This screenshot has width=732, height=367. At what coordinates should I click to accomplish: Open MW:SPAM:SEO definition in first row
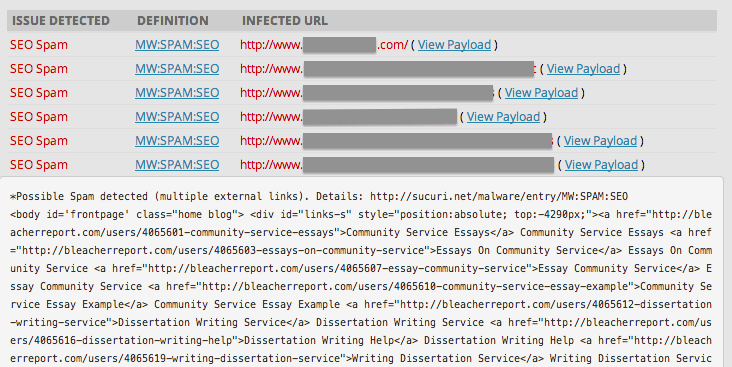177,45
